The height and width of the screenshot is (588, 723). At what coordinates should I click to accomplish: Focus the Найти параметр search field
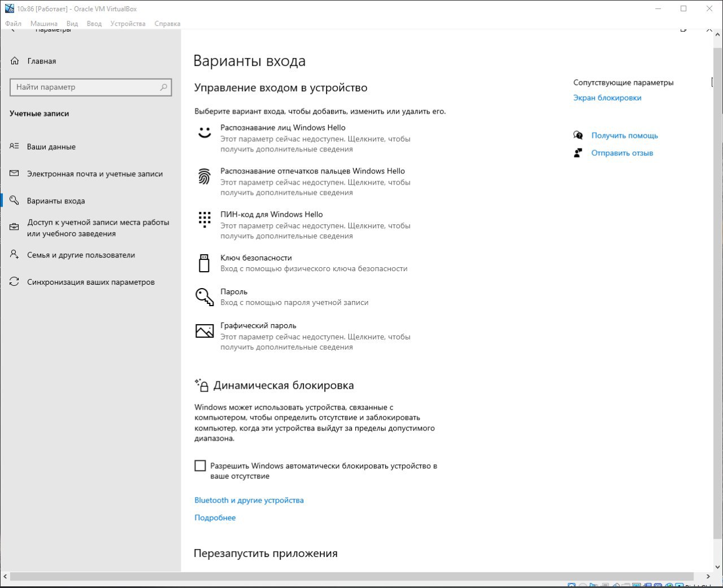(90, 87)
